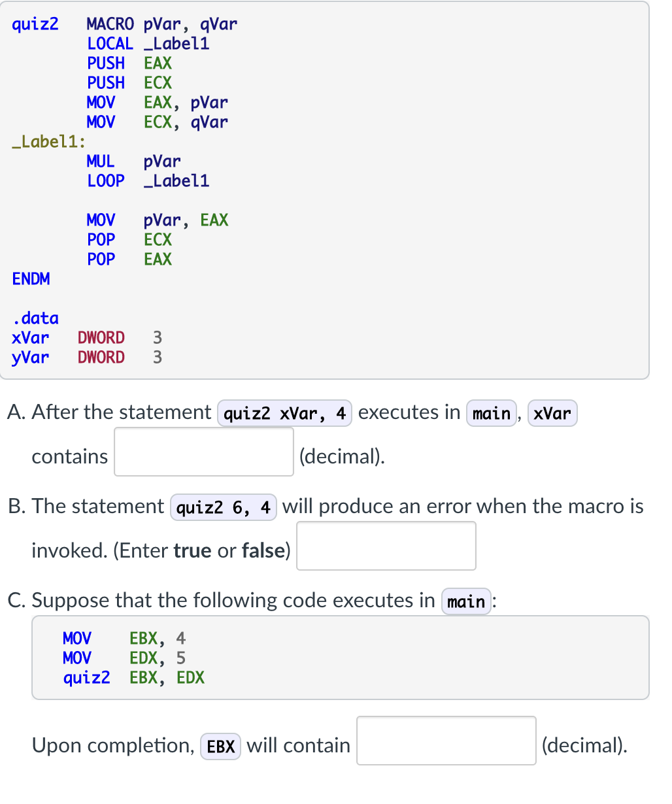This screenshot has height=804, width=672.
Task: Select the xVar DWORD 3 declaration
Action: [85, 338]
